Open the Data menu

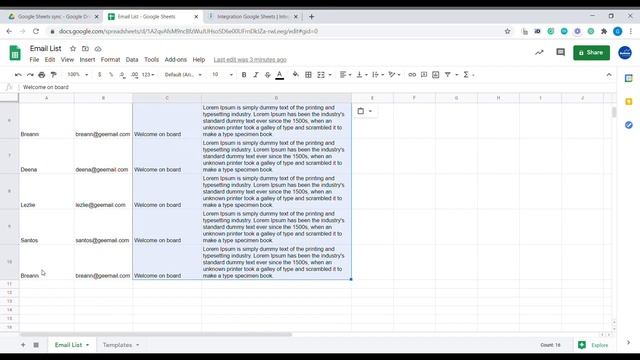132,60
